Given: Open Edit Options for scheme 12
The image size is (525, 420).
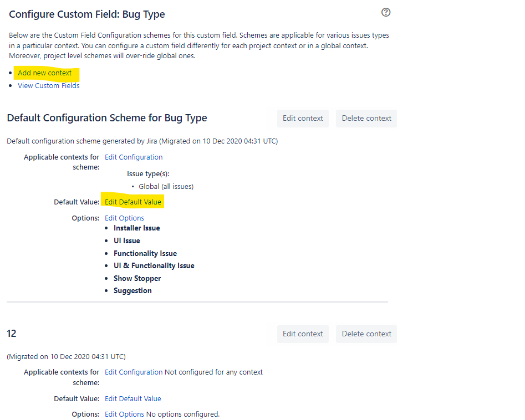Looking at the screenshot, I should pyautogui.click(x=124, y=414).
